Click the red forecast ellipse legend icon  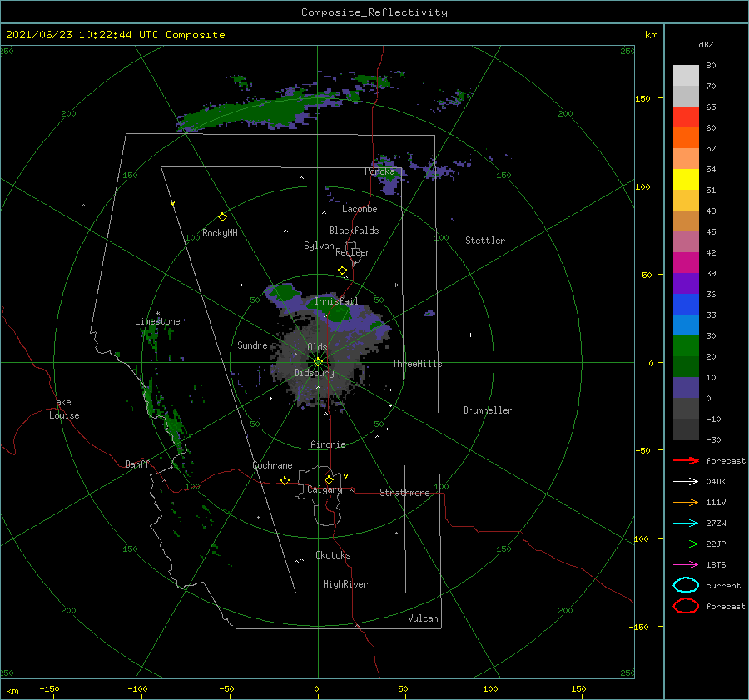point(686,606)
